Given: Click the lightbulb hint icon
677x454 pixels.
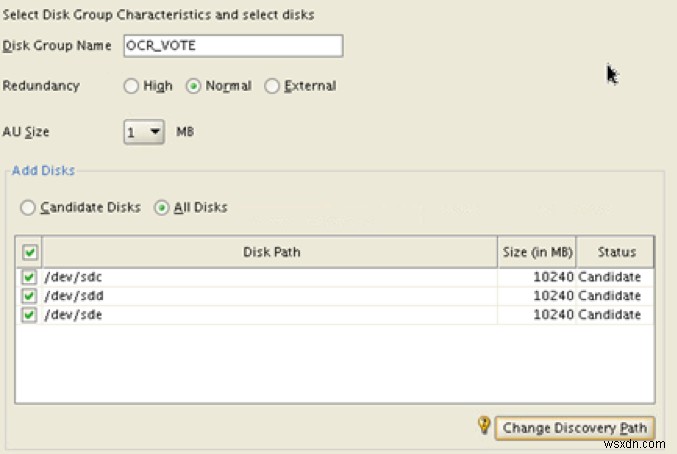Looking at the screenshot, I should tap(485, 426).
